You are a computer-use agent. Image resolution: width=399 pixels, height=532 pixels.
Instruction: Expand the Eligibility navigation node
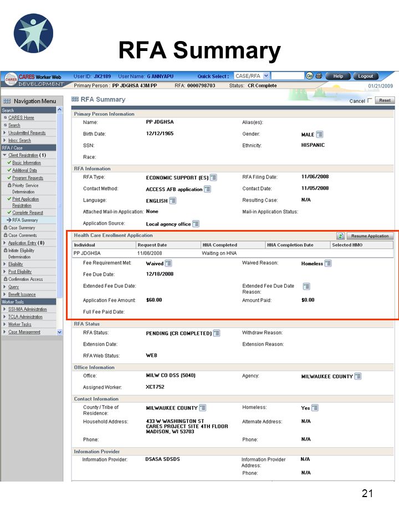[x=4, y=264]
